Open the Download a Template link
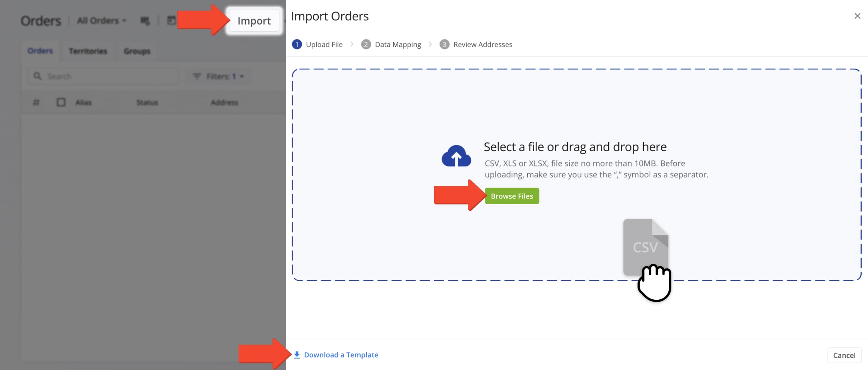The width and height of the screenshot is (868, 370). (341, 355)
